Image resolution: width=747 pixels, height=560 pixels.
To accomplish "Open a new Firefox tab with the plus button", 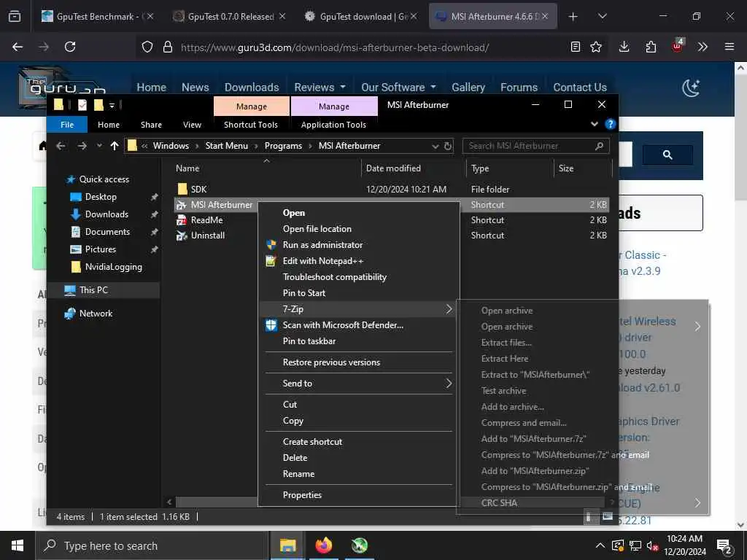I will click(x=573, y=16).
